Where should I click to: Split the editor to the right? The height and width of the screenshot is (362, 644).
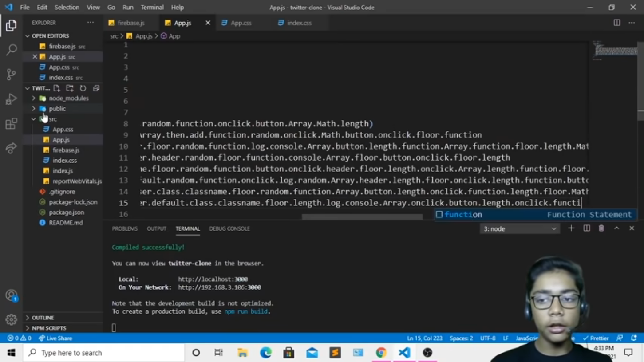(617, 23)
